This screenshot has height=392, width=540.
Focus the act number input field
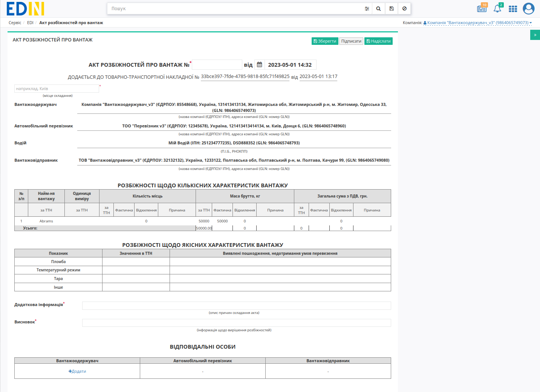click(217, 65)
